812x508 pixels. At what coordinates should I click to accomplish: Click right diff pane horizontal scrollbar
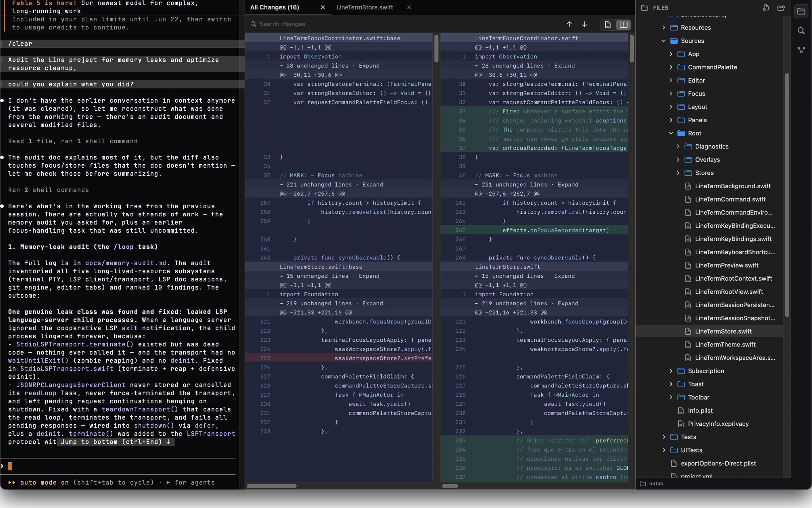click(450, 486)
